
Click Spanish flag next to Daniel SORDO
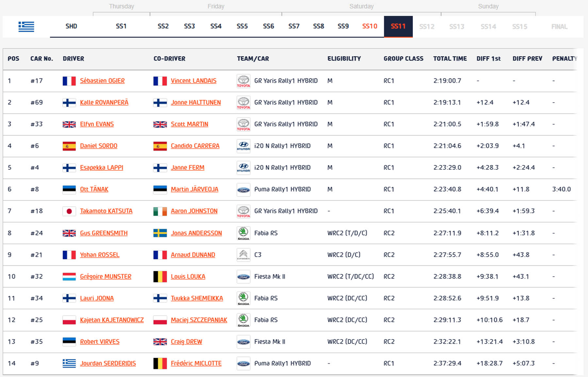[69, 146]
